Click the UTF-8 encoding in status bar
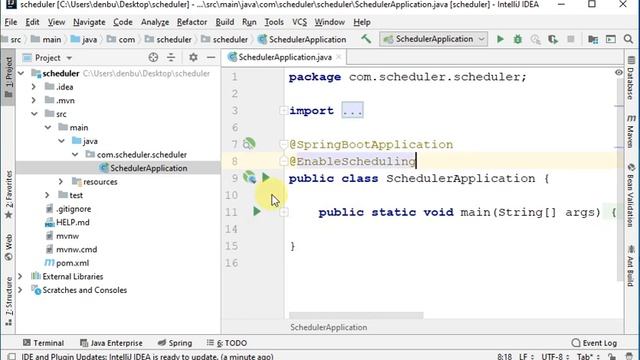 [x=555, y=356]
